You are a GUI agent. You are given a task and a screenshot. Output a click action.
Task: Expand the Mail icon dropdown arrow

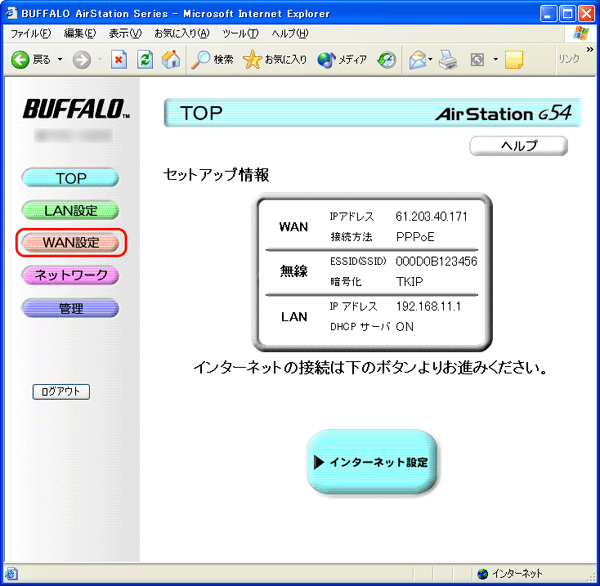(x=430, y=59)
